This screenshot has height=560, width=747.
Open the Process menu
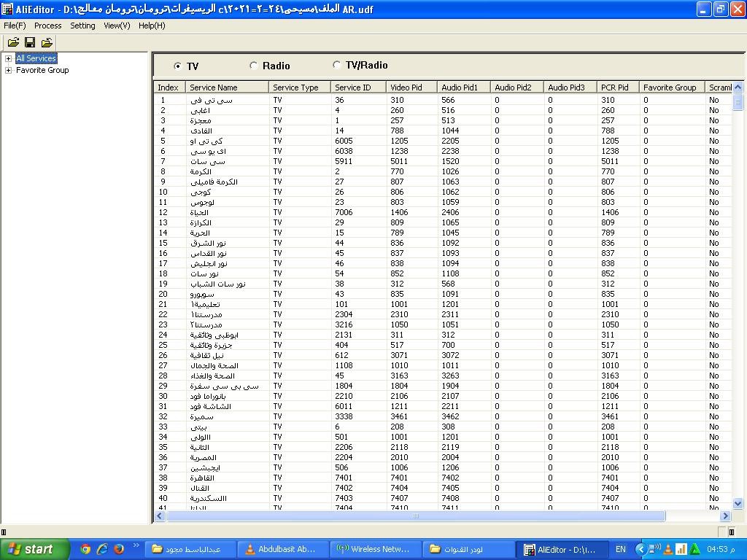48,26
